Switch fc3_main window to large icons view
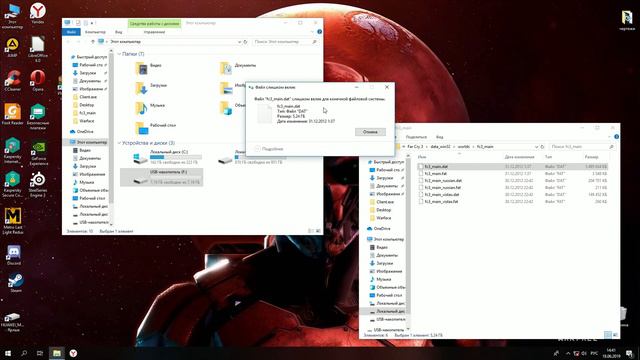This screenshot has height=360, width=640. click(x=616, y=335)
